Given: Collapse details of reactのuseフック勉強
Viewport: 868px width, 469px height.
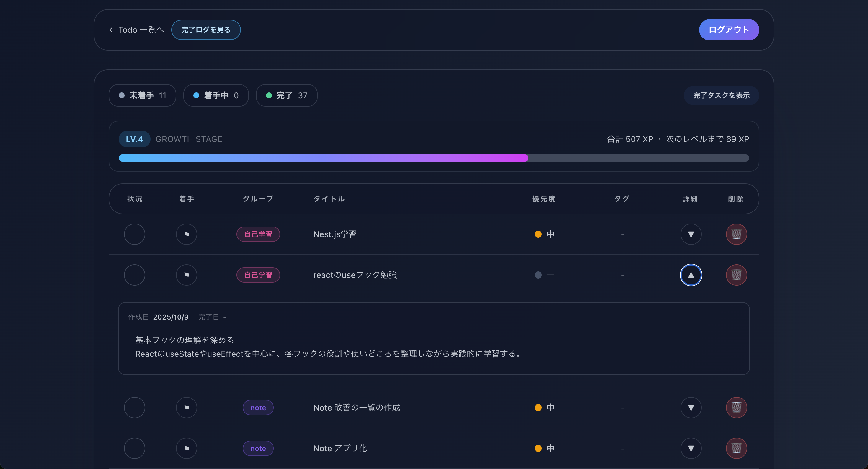Looking at the screenshot, I should [691, 275].
